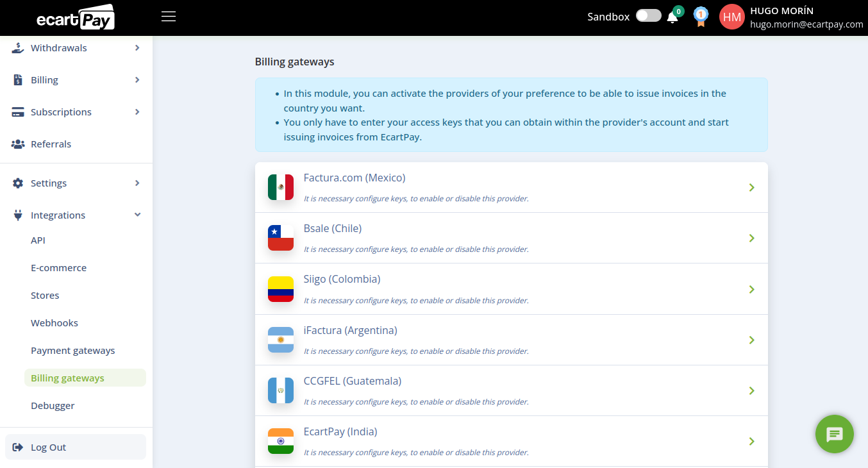Expand the Billing chevron
868x468 pixels.
click(137, 79)
